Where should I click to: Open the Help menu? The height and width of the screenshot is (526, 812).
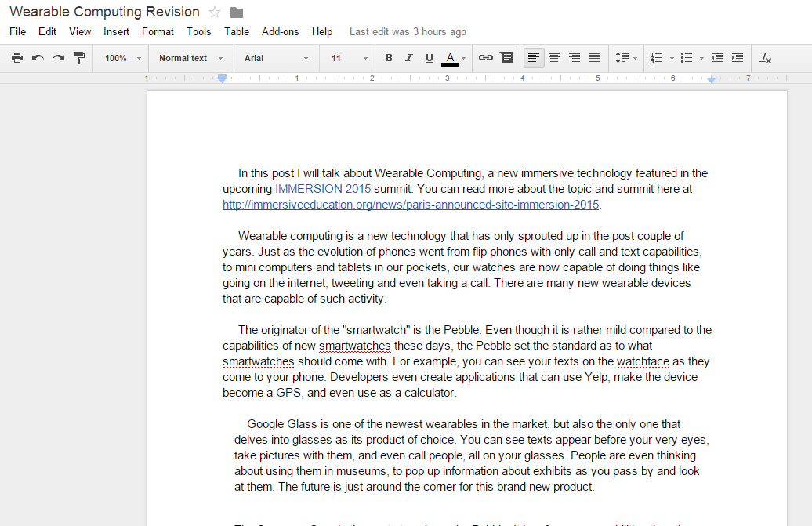point(321,31)
